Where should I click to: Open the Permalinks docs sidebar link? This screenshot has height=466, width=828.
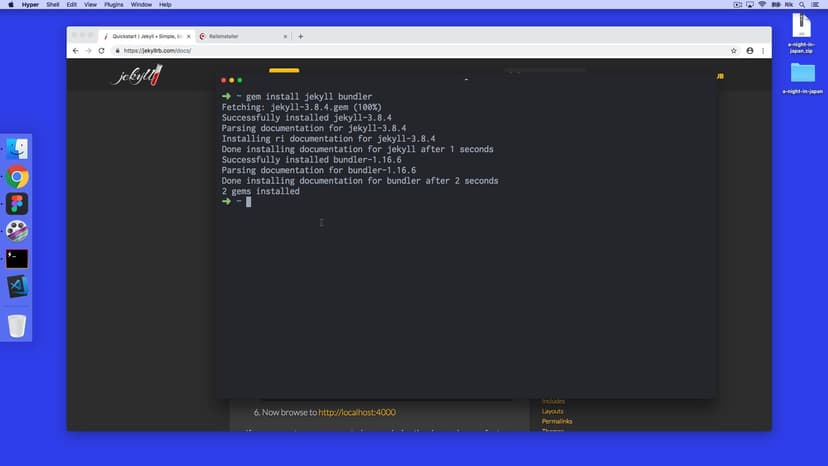click(557, 421)
